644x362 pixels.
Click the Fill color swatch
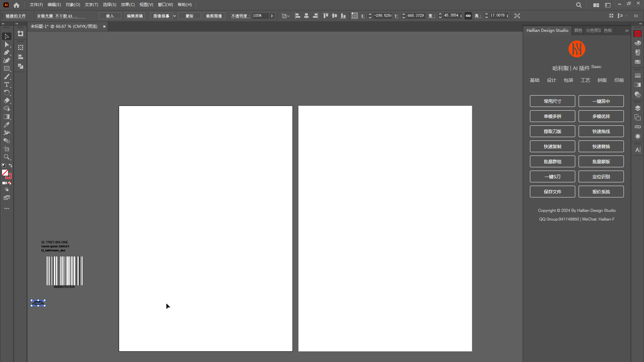5,173
